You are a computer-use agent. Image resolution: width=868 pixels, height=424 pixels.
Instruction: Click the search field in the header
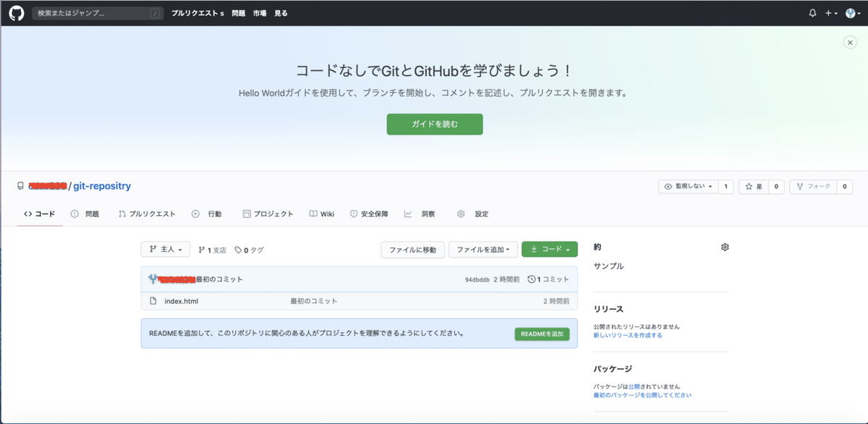[98, 12]
